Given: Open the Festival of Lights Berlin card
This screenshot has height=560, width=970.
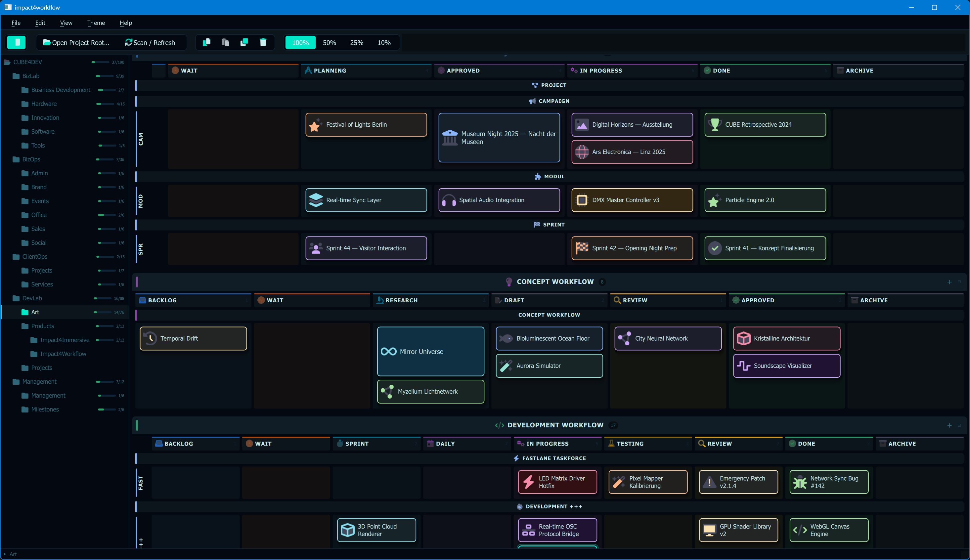Looking at the screenshot, I should point(366,125).
